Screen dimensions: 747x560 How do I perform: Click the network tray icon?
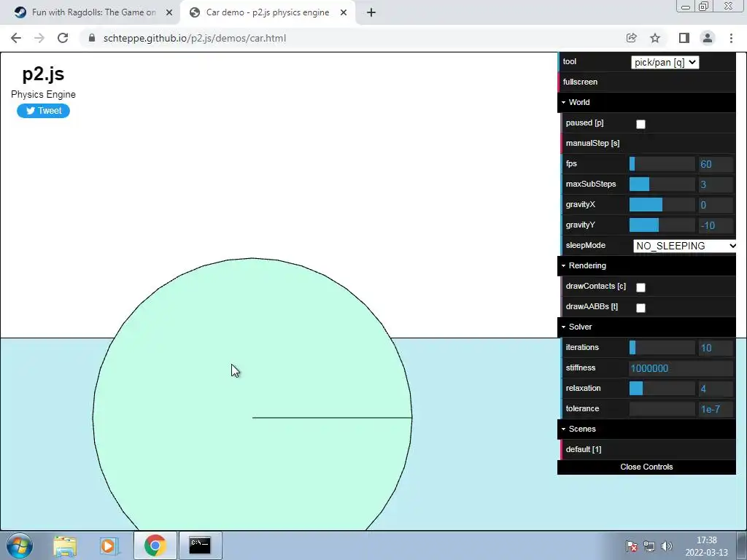coord(649,546)
